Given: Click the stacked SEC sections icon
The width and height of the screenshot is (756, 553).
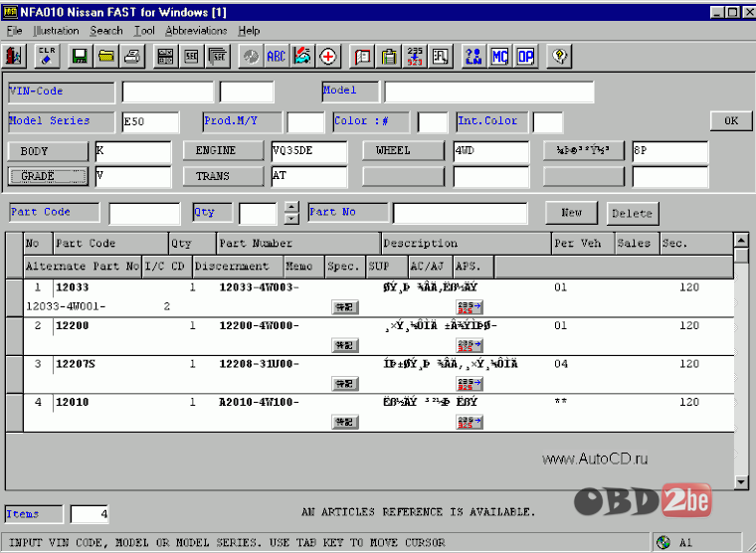Looking at the screenshot, I should [218, 57].
